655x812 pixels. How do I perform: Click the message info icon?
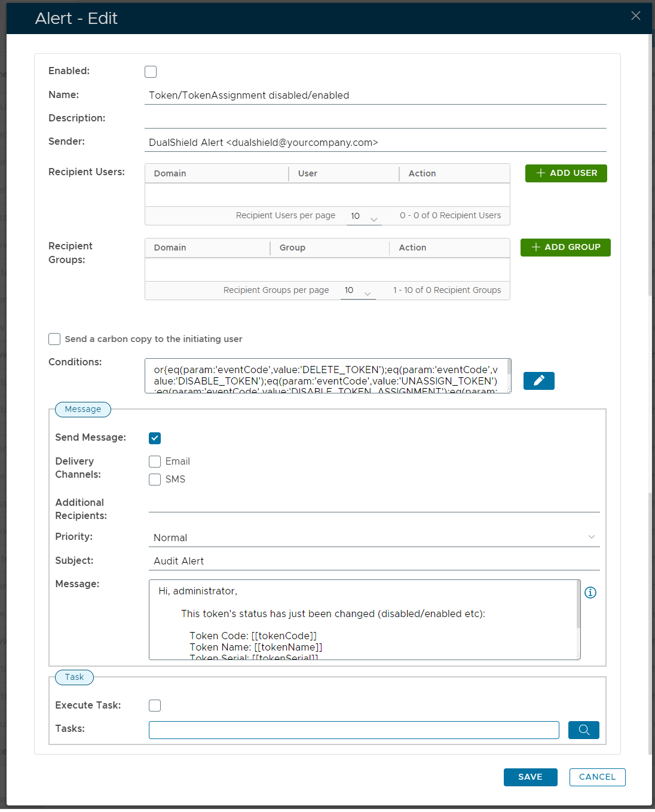tap(590, 593)
